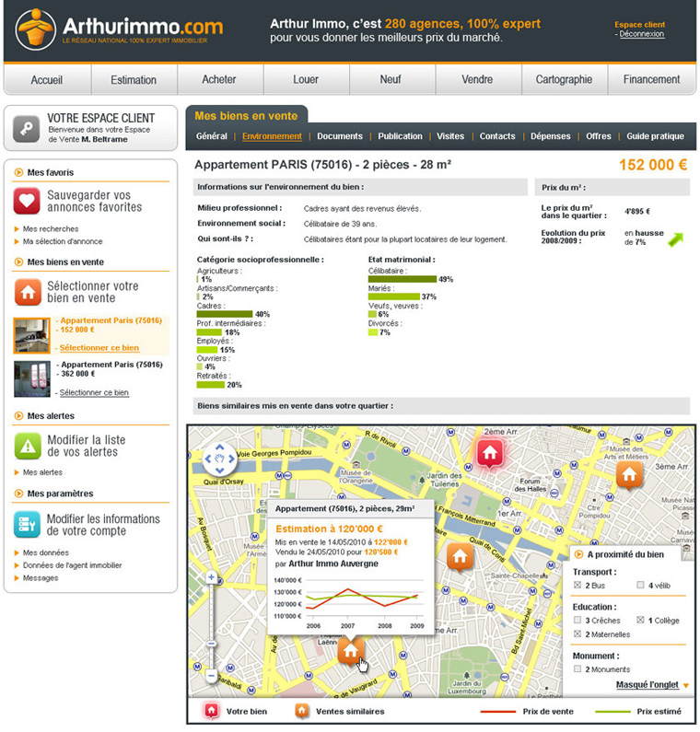Click the map zoom-in plus button
This screenshot has height=732, width=700.
click(211, 577)
